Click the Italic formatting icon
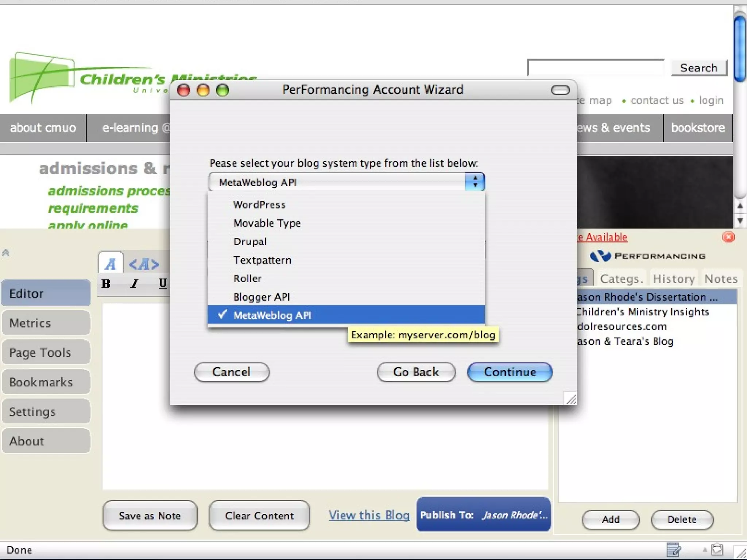747x560 pixels. click(134, 284)
